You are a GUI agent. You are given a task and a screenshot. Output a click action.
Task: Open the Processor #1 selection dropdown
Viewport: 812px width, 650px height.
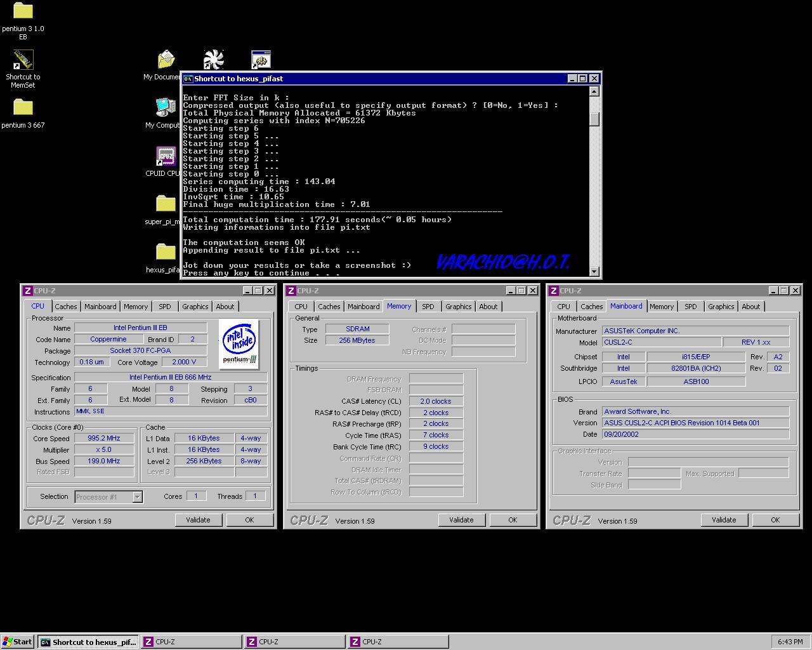pos(137,497)
